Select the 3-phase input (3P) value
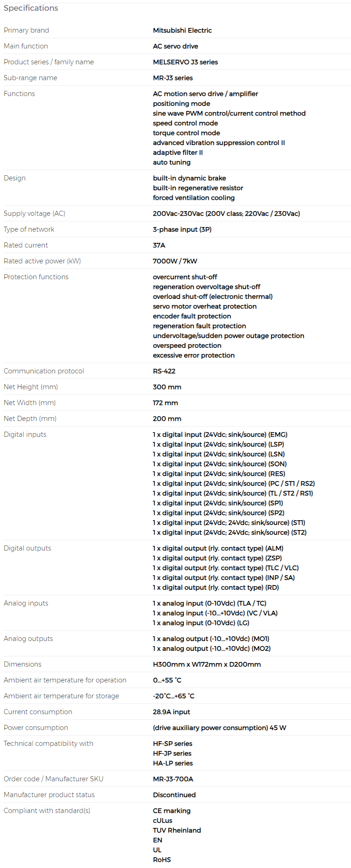This screenshot has width=351, height=868. [182, 229]
